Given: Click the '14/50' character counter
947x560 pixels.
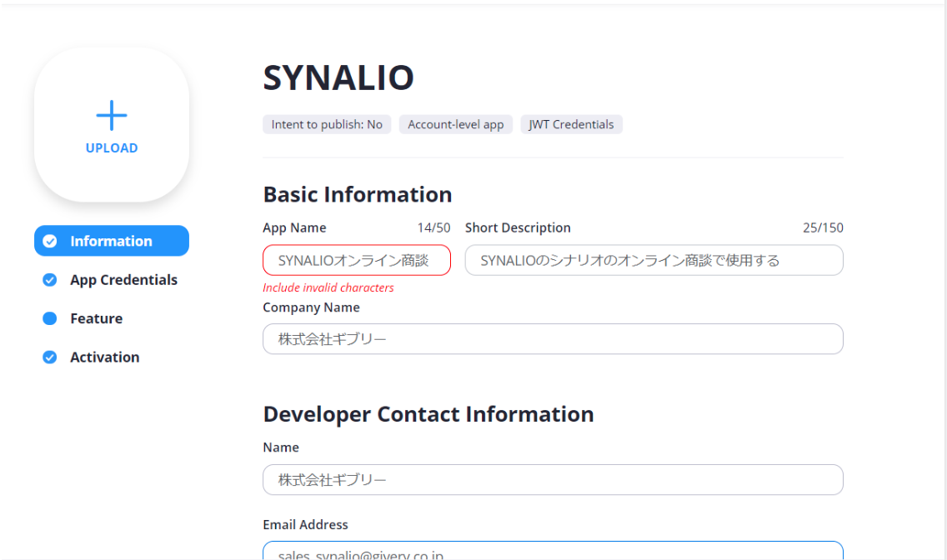Looking at the screenshot, I should click(433, 228).
